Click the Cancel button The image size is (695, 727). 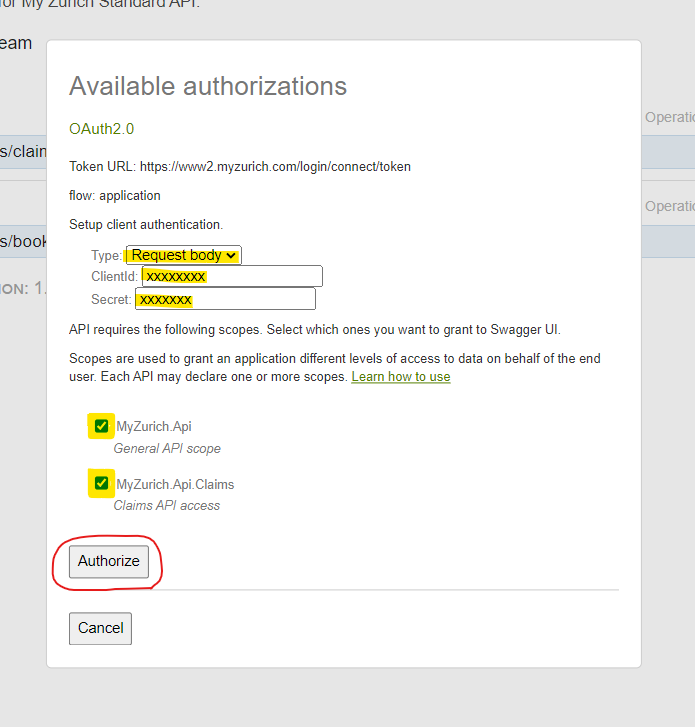101,628
